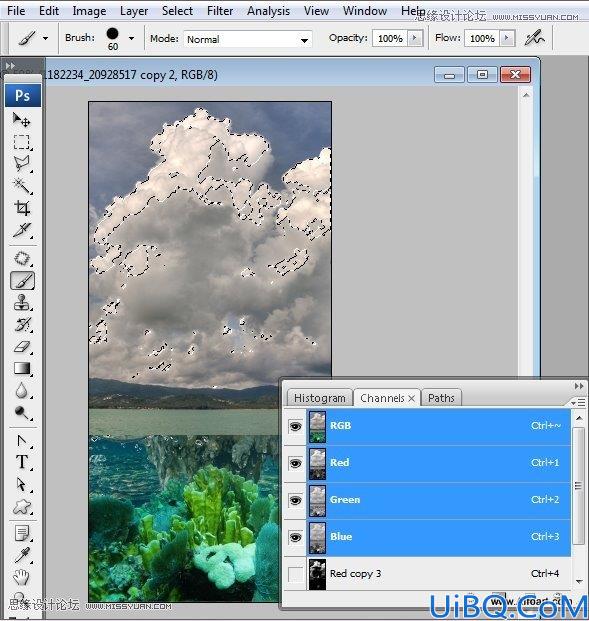Viewport: 589px width, 621px height.
Task: Select the Eraser tool
Action: click(x=21, y=346)
